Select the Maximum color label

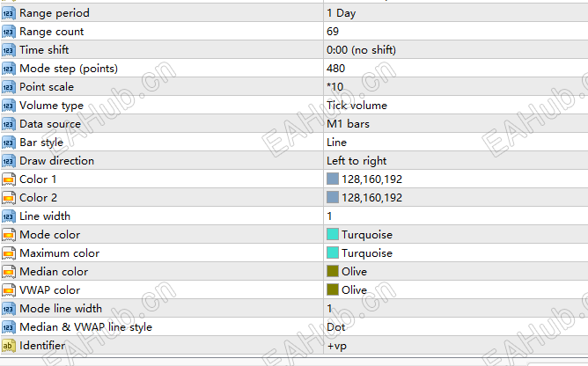coord(60,253)
